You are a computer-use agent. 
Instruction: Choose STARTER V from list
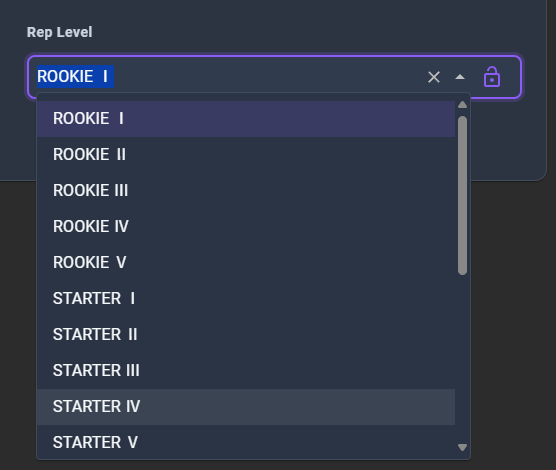click(246, 442)
